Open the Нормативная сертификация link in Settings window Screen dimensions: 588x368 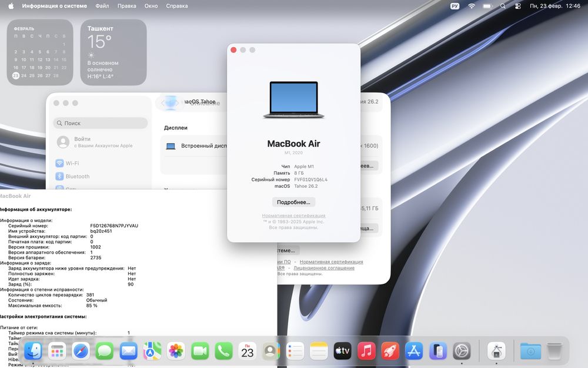click(331, 262)
